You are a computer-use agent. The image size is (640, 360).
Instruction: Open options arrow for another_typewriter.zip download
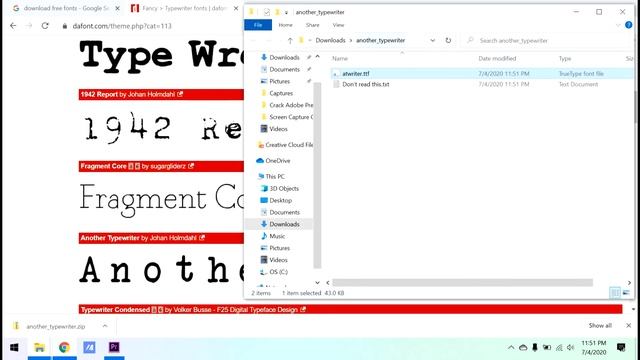105,326
